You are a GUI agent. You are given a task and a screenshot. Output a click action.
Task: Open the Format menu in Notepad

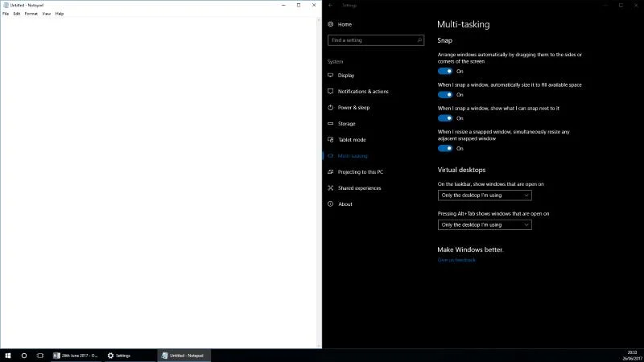[31, 14]
